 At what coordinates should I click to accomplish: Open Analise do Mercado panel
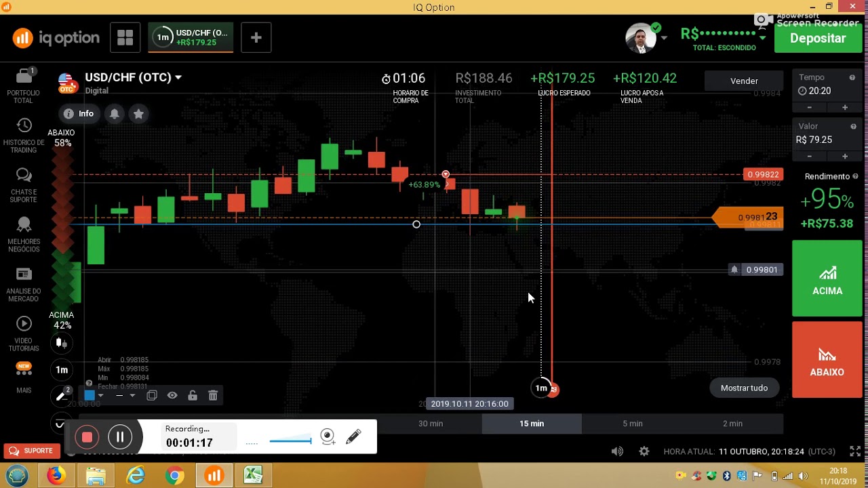click(x=24, y=284)
